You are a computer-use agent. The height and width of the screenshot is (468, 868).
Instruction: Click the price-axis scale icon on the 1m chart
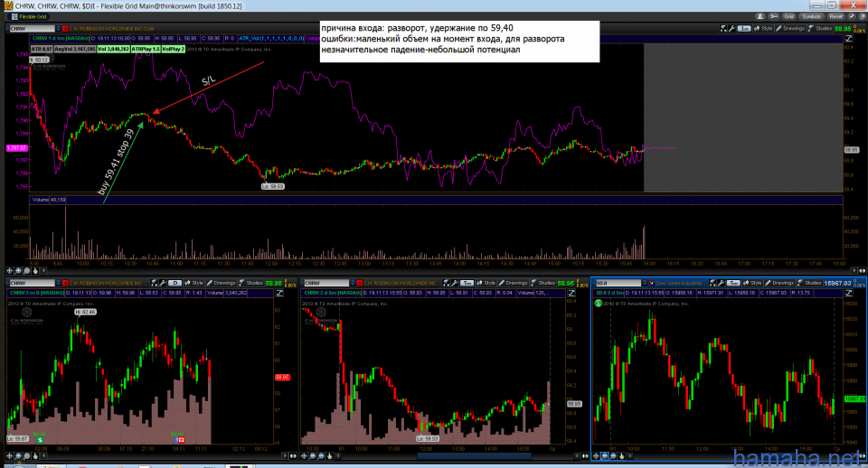coord(849,38)
